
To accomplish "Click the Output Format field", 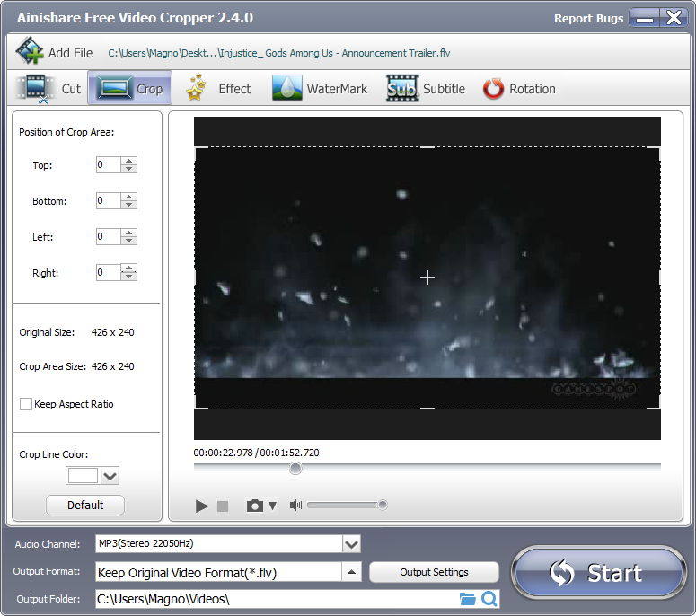I will (x=218, y=572).
